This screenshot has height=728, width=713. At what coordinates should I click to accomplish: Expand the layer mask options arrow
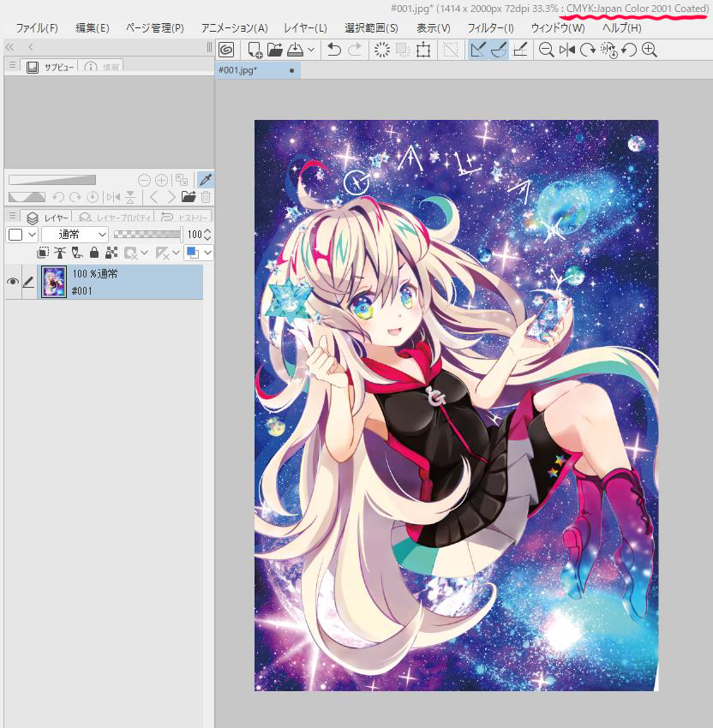pos(145,253)
